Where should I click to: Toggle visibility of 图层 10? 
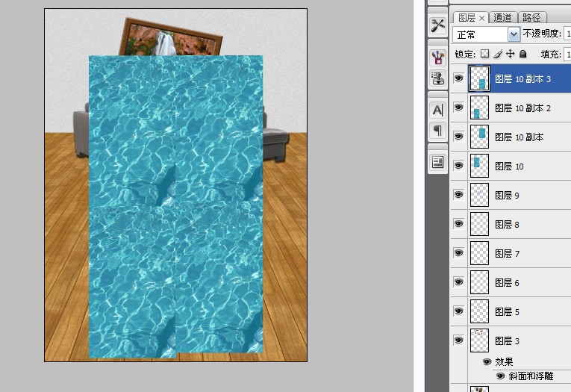click(459, 166)
